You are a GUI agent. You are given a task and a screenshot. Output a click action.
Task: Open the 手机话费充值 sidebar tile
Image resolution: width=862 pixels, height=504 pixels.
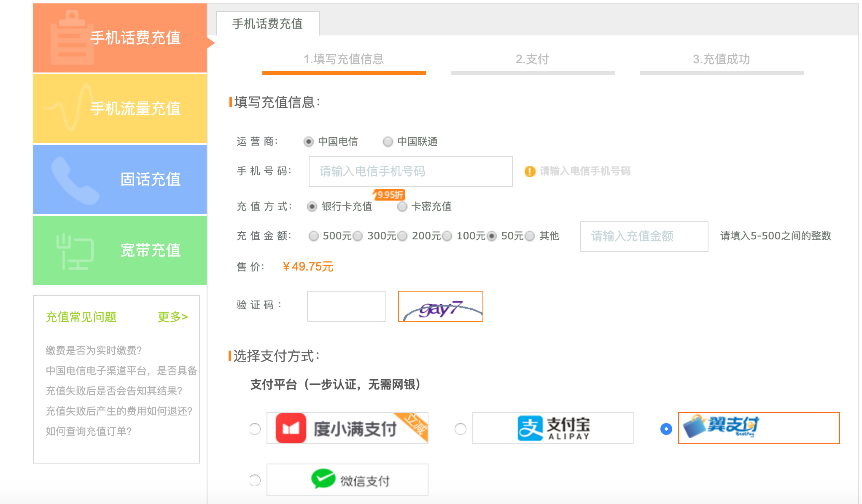pyautogui.click(x=120, y=38)
